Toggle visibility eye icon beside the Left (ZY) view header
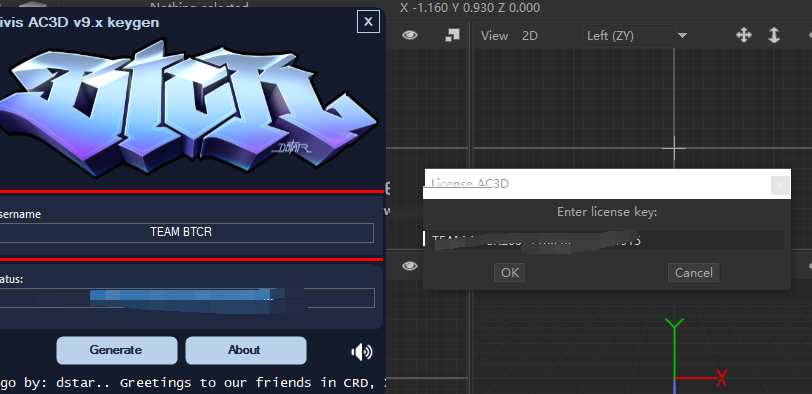This screenshot has height=394, width=812. 410,35
